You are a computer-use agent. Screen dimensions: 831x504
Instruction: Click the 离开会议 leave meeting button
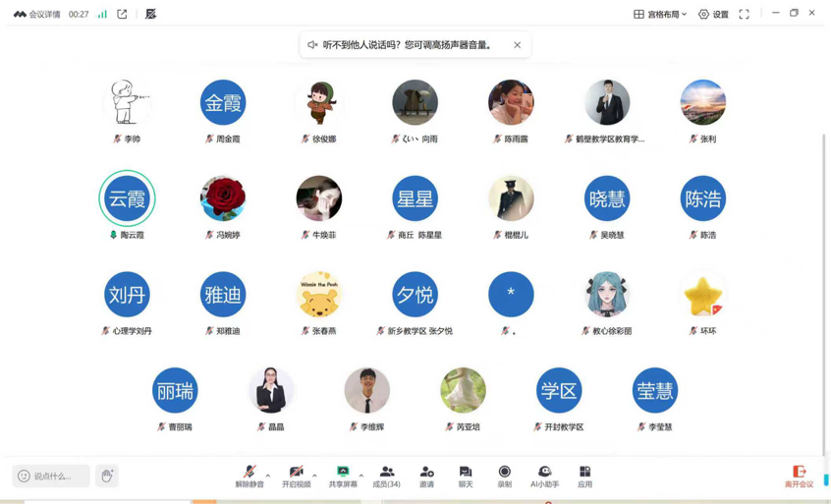coord(799,476)
